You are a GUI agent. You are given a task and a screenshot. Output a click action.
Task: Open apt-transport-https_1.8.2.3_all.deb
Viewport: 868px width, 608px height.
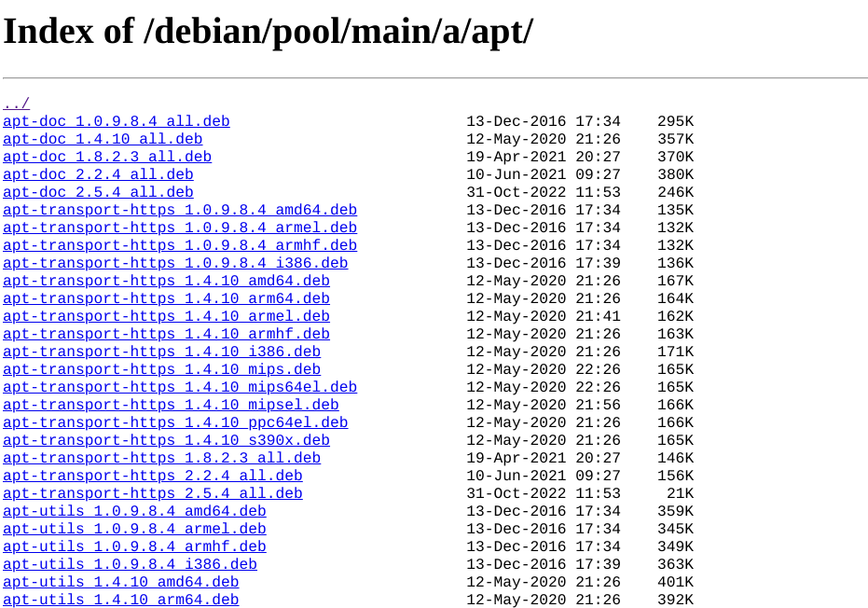click(x=161, y=458)
